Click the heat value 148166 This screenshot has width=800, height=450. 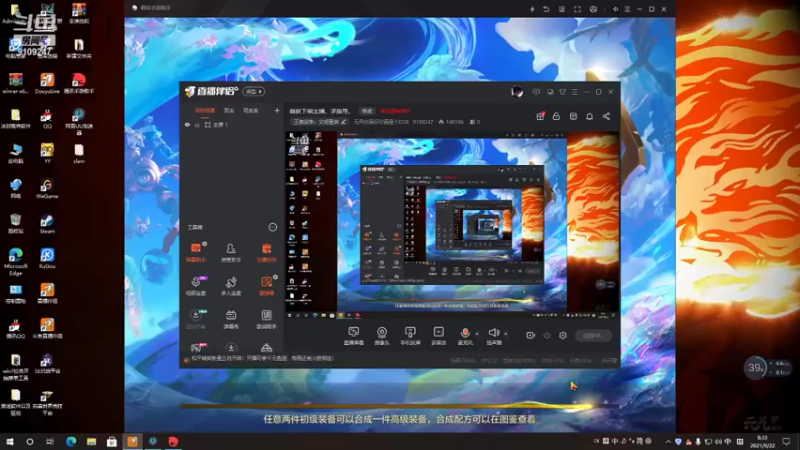[x=451, y=122]
